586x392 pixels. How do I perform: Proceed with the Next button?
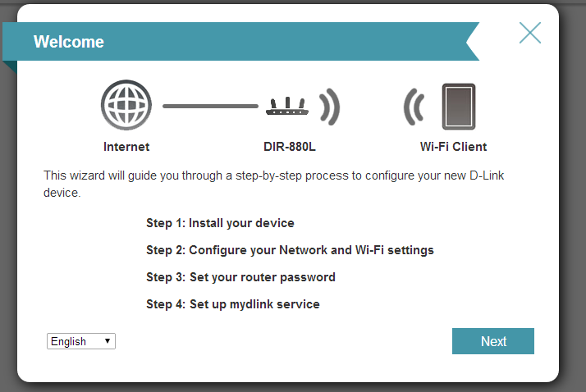(493, 341)
